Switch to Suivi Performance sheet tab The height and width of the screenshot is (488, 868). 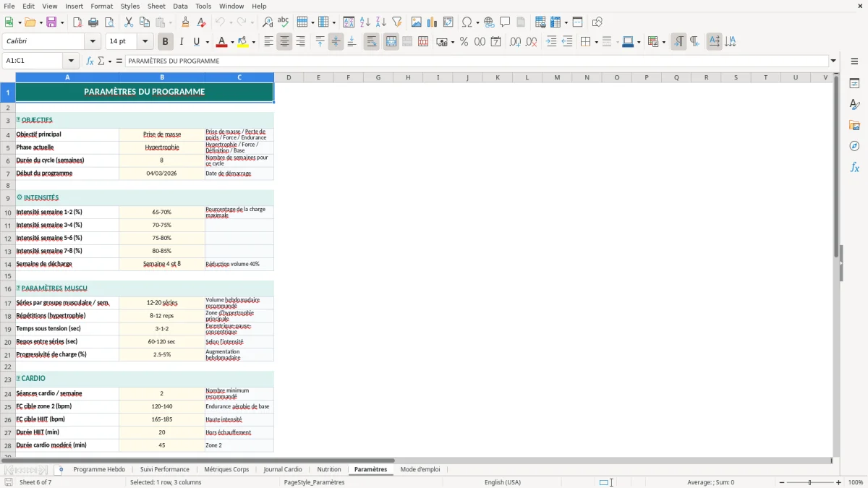click(x=165, y=469)
